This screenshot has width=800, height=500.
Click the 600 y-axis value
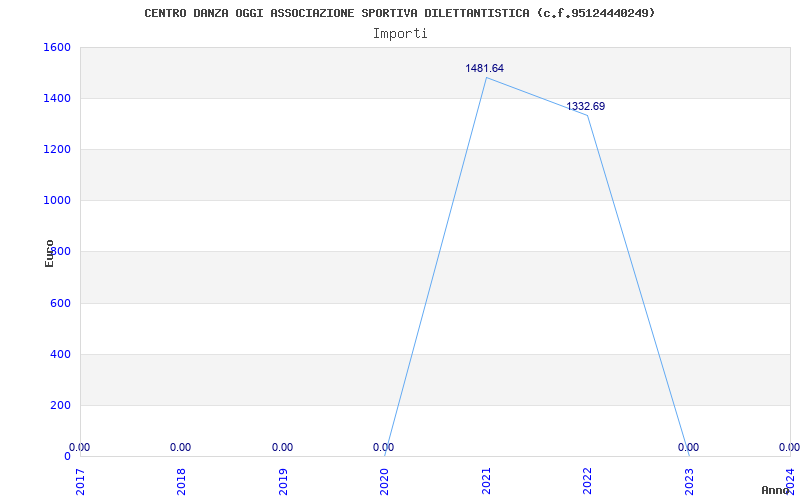tap(60, 304)
